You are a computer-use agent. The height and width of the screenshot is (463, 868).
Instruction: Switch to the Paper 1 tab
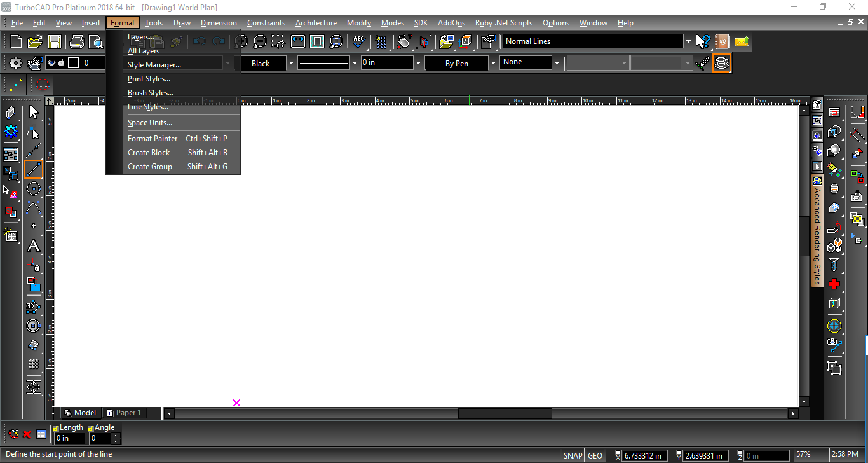click(125, 413)
